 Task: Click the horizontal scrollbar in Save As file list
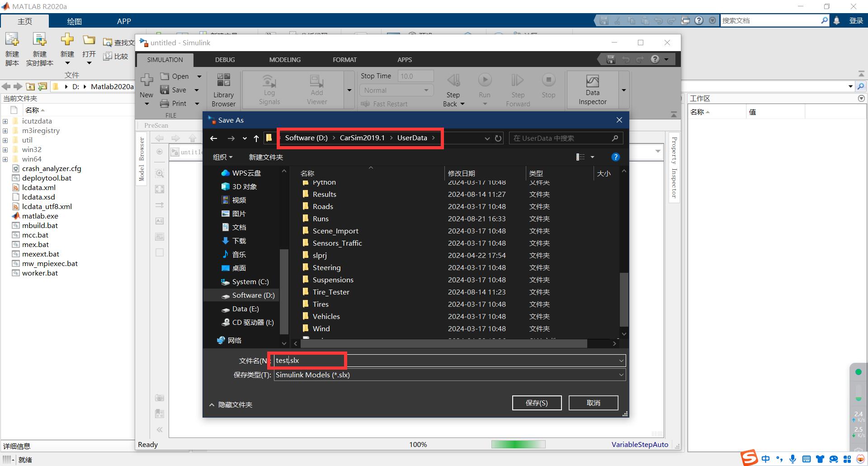(x=443, y=344)
